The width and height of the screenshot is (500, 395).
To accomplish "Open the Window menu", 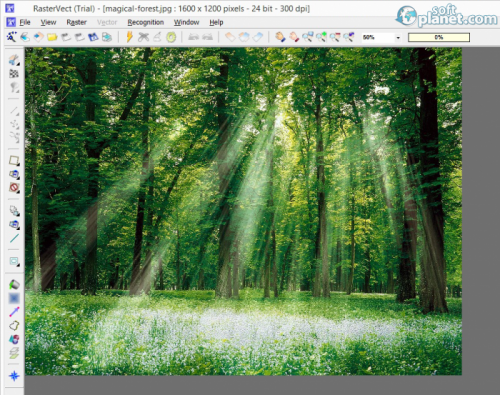I will tap(186, 22).
